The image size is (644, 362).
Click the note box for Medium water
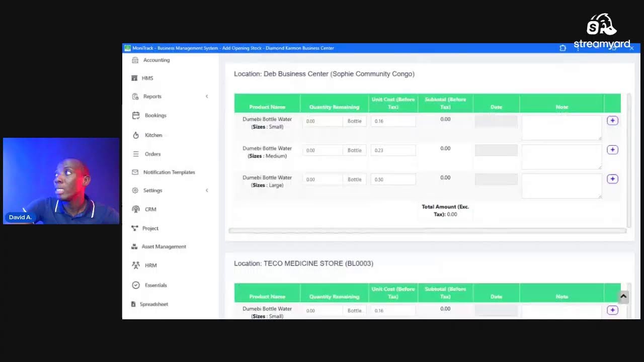(x=561, y=157)
